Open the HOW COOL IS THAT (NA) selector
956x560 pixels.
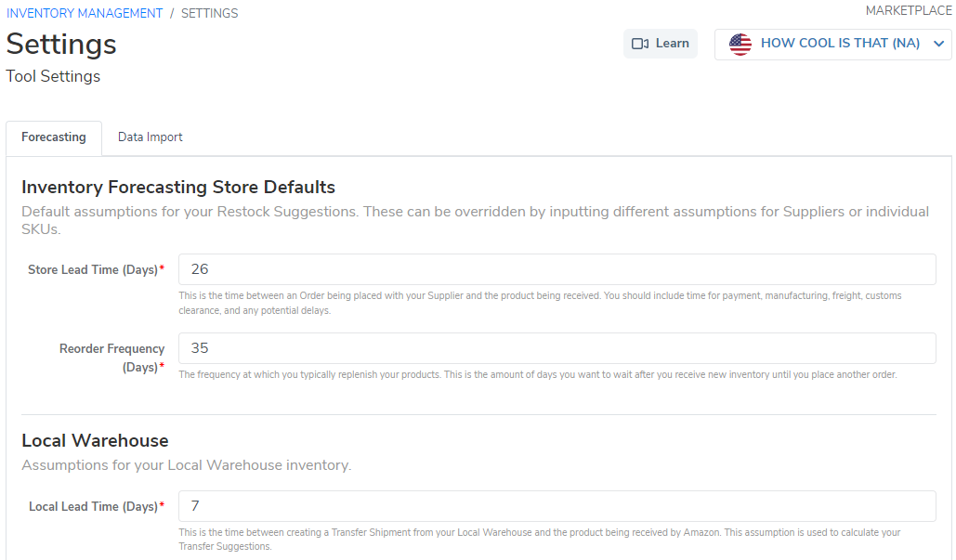click(x=839, y=44)
